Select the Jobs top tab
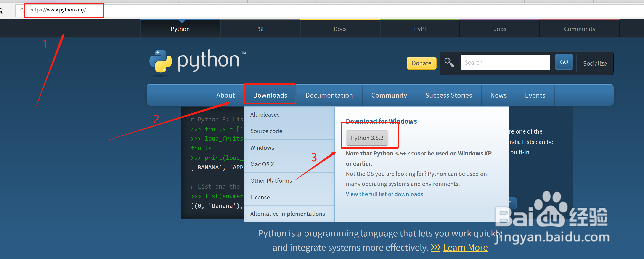 click(x=500, y=29)
